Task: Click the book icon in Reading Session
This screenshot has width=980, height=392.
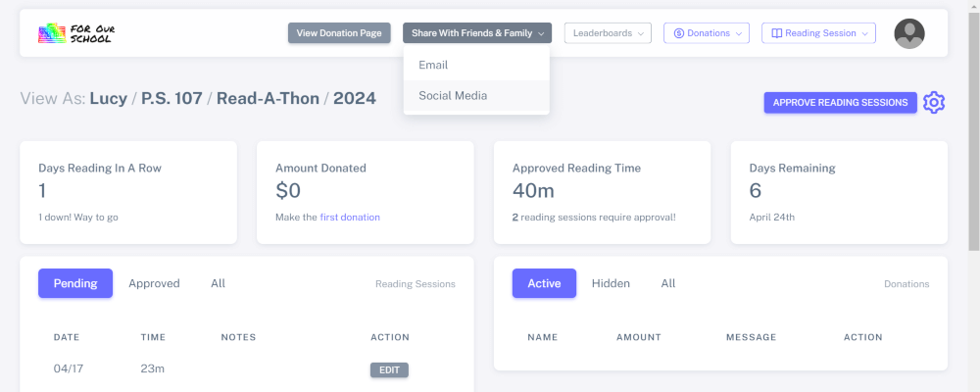Action: coord(777,33)
